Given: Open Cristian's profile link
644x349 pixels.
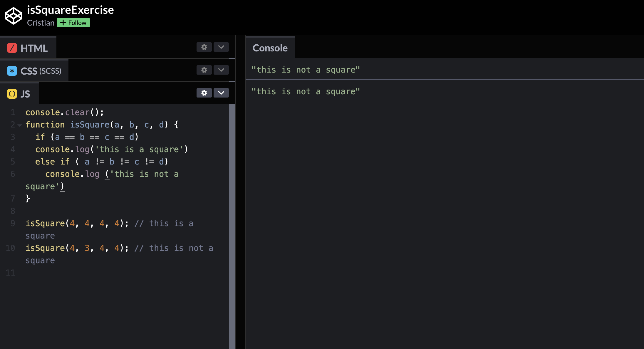Looking at the screenshot, I should [41, 23].
